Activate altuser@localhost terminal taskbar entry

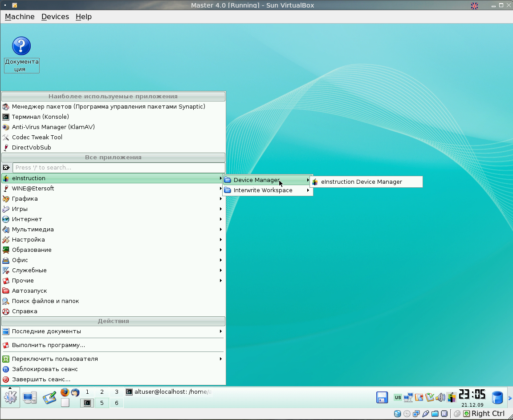(x=169, y=392)
